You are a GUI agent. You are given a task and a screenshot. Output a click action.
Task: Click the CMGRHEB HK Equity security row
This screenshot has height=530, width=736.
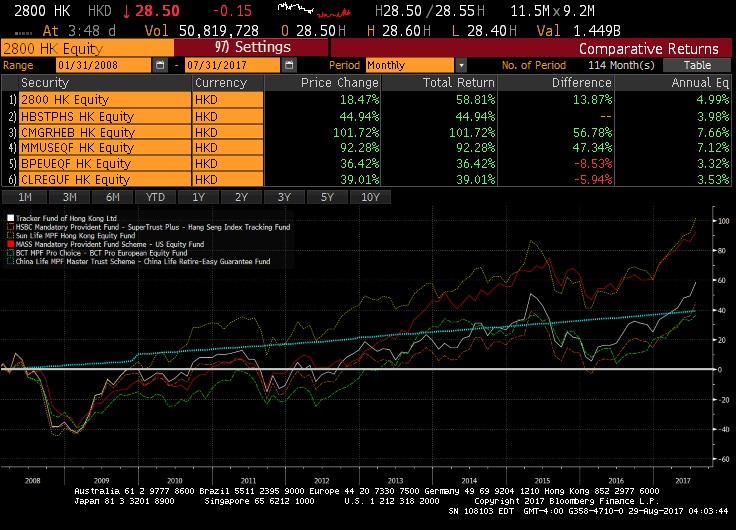point(105,132)
